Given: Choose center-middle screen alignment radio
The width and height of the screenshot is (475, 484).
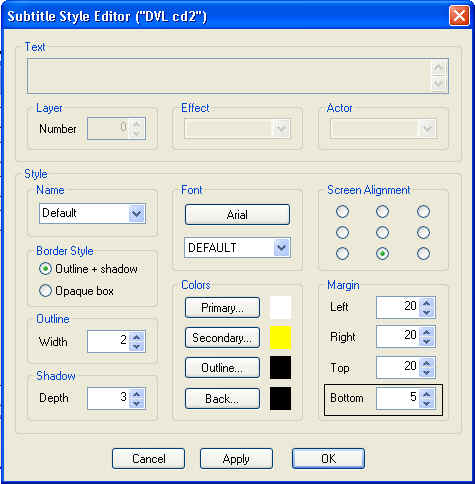Looking at the screenshot, I should click(382, 232).
